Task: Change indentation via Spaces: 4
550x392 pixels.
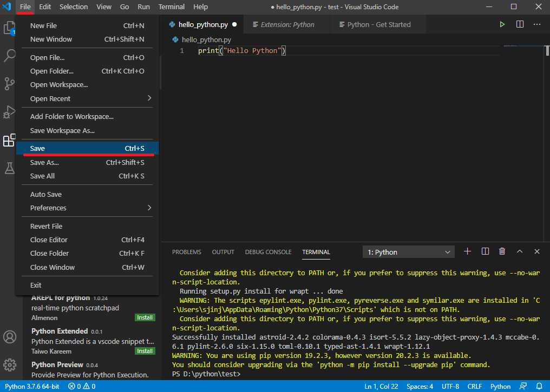Action: [x=420, y=387]
